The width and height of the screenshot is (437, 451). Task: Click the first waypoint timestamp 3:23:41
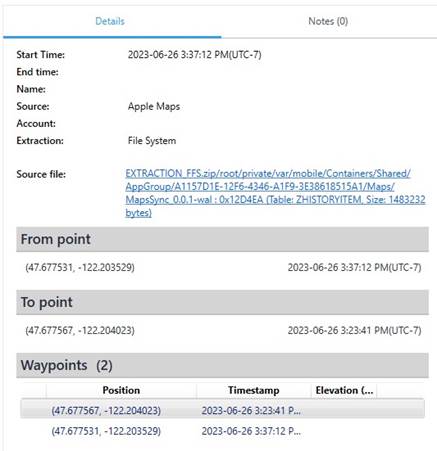click(251, 411)
